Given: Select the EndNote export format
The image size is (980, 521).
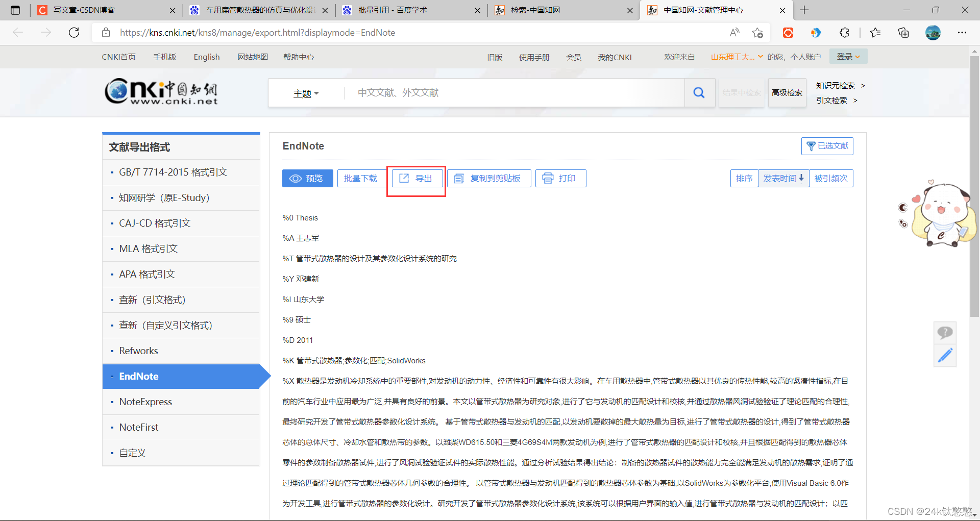Looking at the screenshot, I should [x=181, y=376].
